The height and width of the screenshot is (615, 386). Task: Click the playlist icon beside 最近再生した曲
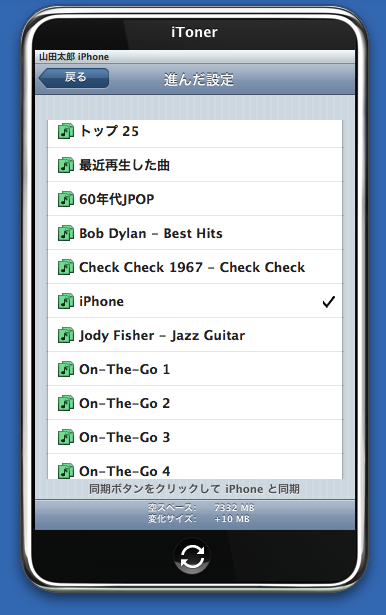pos(66,165)
